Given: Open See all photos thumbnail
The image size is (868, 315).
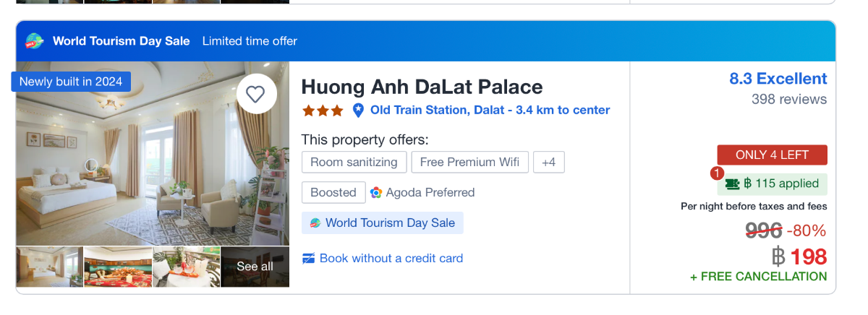Looking at the screenshot, I should [x=255, y=267].
